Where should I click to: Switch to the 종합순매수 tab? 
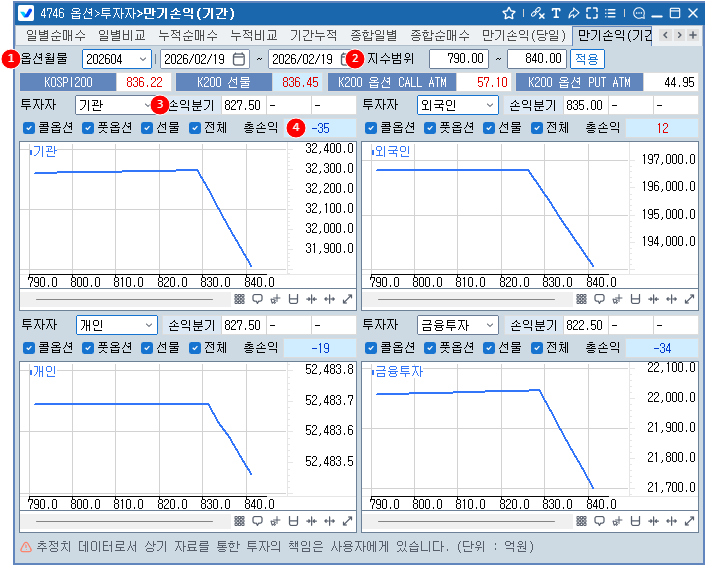[437, 35]
